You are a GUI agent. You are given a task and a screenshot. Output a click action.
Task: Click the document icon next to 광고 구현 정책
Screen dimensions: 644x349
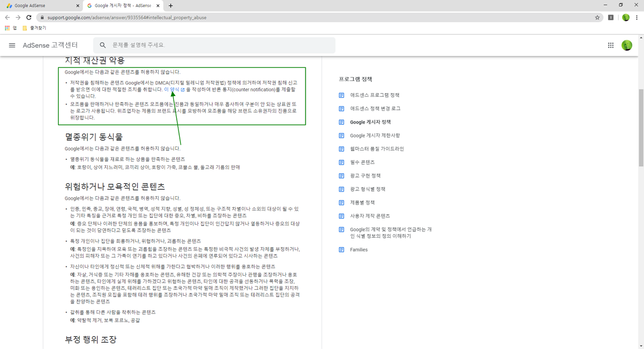tap(341, 176)
